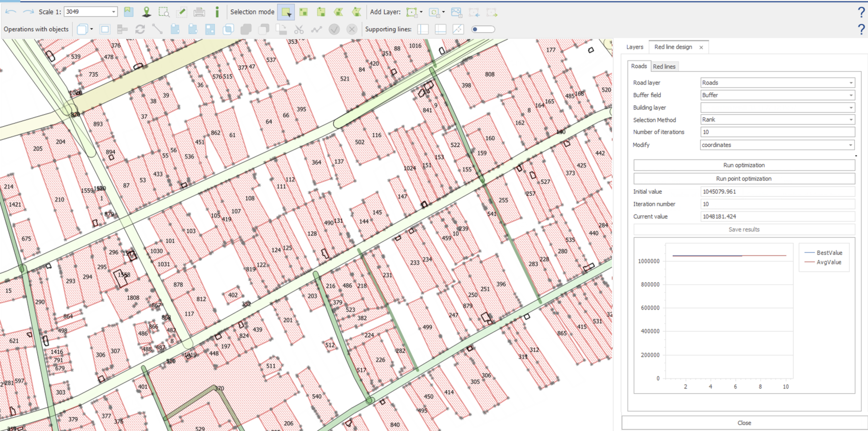Flip the supporting lines switch

point(483,29)
